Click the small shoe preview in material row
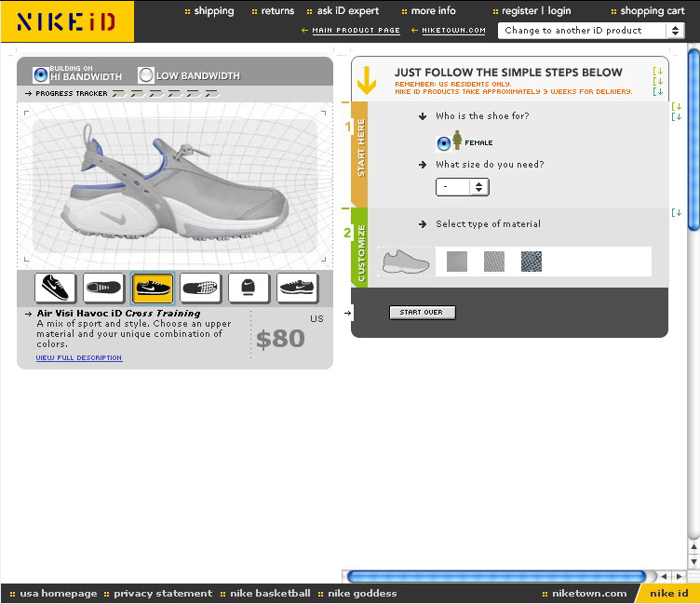The image size is (700, 604). [x=405, y=262]
